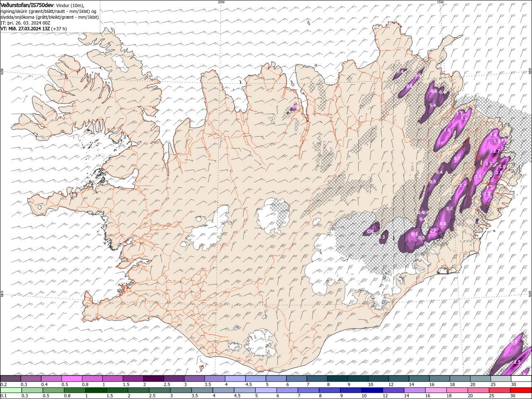This screenshot has height=399, width=532.
Task: Pick dark purple top swatch between 2 and 2.5
Action: click(153, 379)
